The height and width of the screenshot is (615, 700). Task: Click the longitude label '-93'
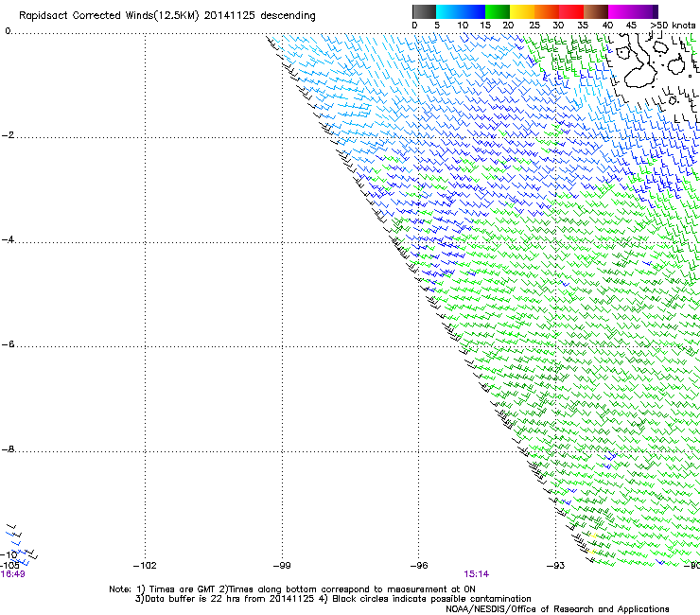coord(556,566)
